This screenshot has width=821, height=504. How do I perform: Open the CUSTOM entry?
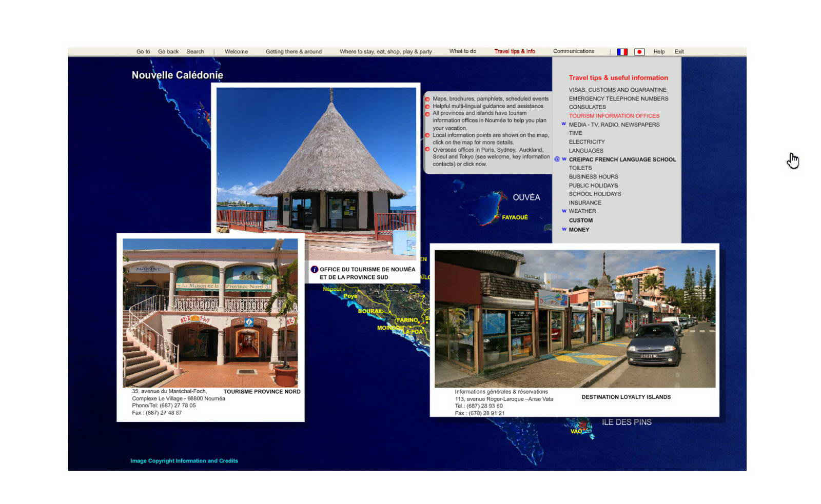580,220
